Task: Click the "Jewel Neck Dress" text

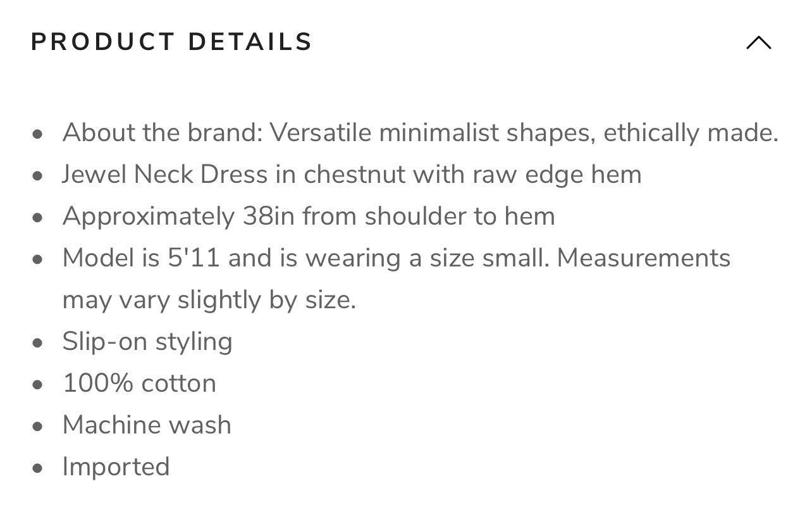Action: 164,175
